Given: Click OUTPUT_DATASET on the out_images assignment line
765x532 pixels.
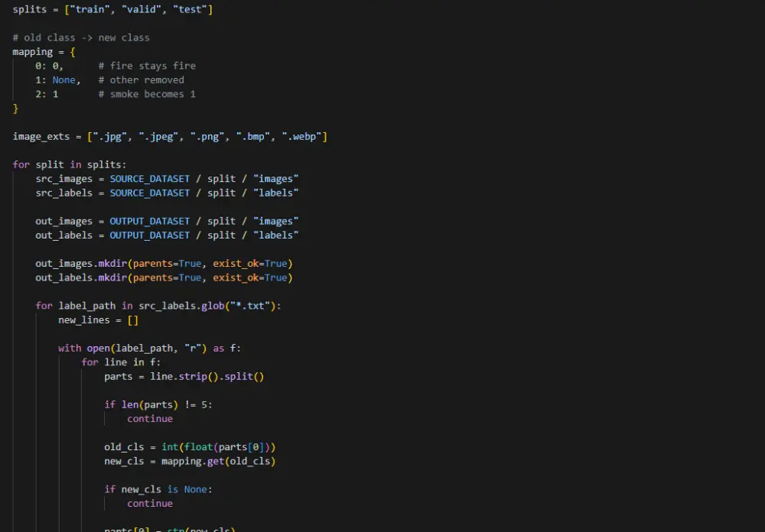Looking at the screenshot, I should 150,222.
